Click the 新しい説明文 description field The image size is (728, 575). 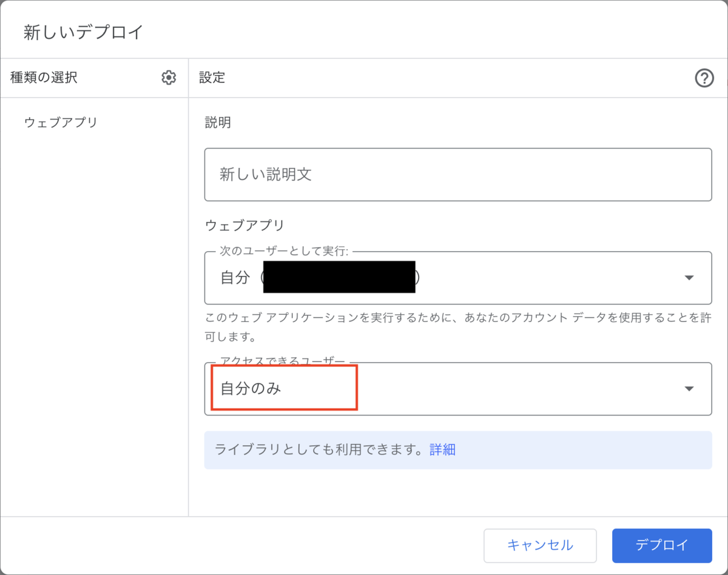tap(458, 175)
